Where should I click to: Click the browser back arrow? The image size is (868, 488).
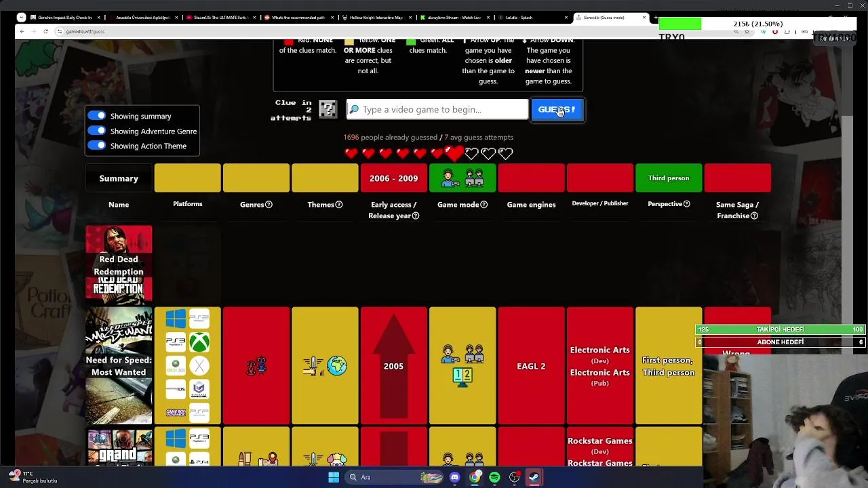(22, 31)
